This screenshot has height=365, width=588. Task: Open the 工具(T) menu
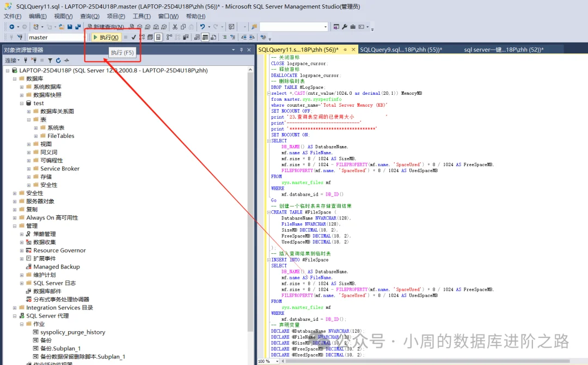tap(142, 16)
